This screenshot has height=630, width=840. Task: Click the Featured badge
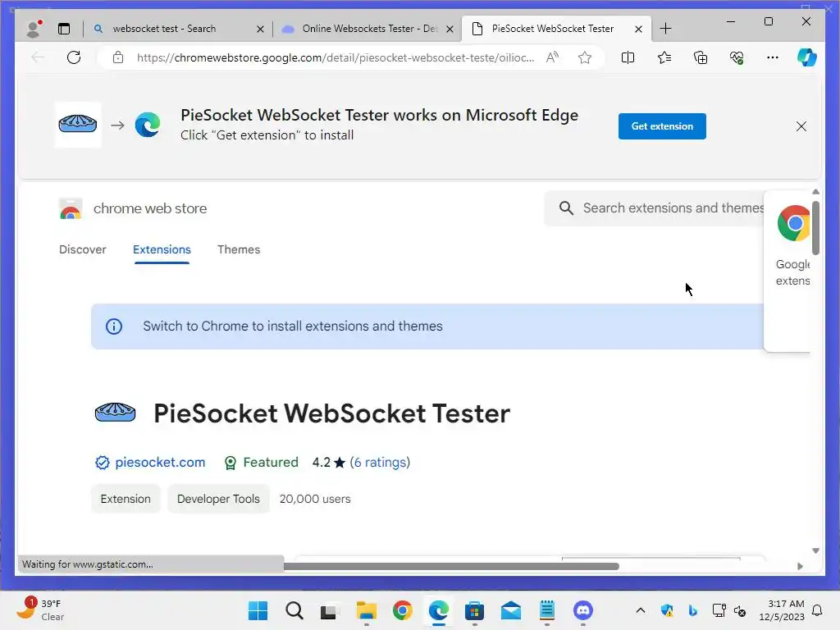click(x=262, y=463)
